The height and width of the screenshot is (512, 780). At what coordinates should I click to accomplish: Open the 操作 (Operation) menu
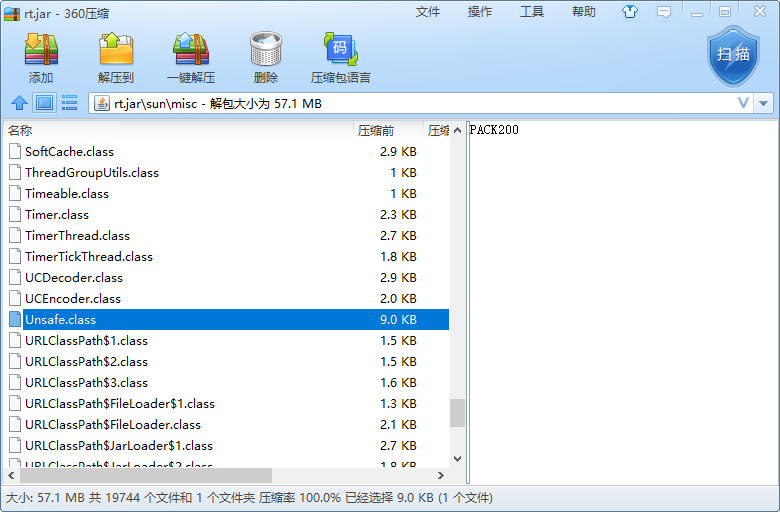point(480,11)
